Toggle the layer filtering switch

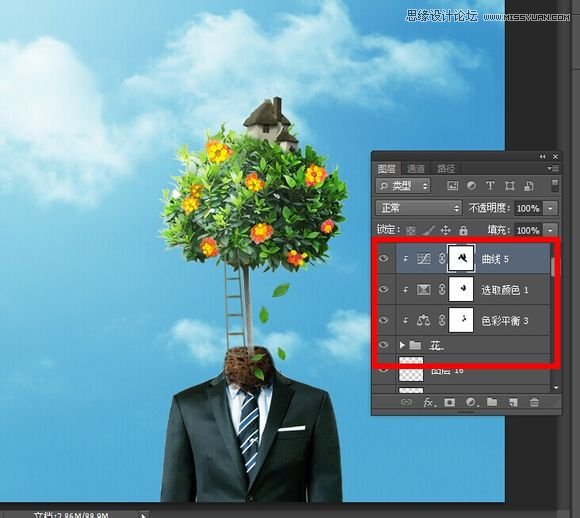click(x=554, y=186)
